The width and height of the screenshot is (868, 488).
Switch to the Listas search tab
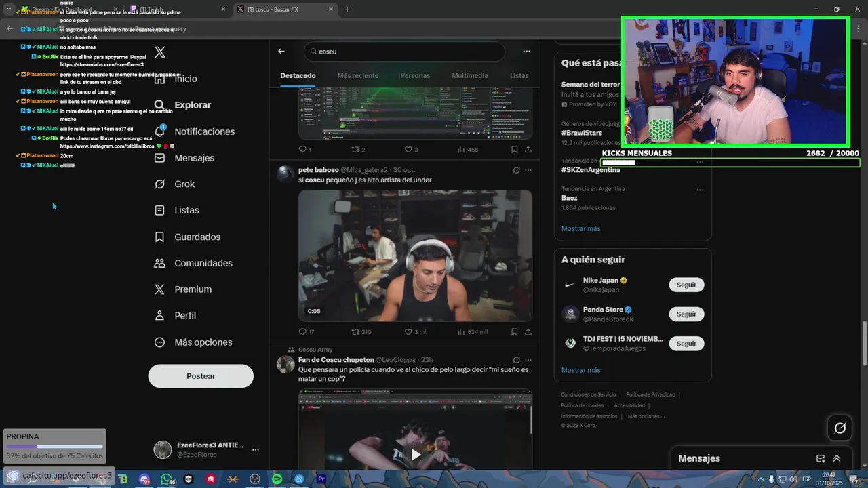(519, 75)
